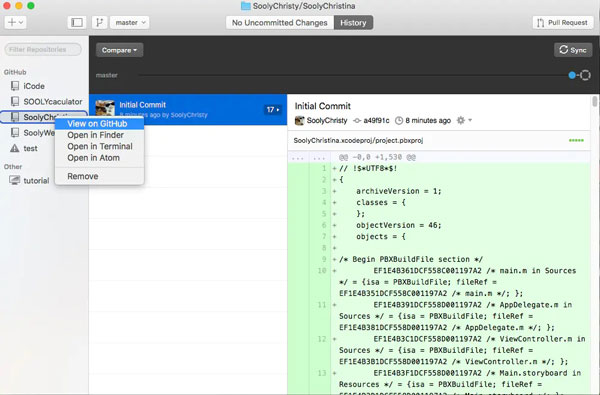
Task: Click the create branch icon
Action: click(99, 23)
